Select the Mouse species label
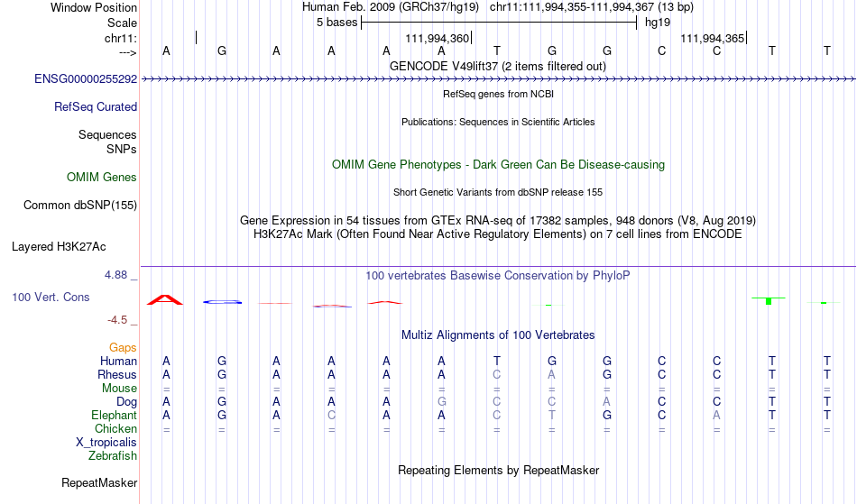Viewport: 857px width, 504px height. click(119, 389)
